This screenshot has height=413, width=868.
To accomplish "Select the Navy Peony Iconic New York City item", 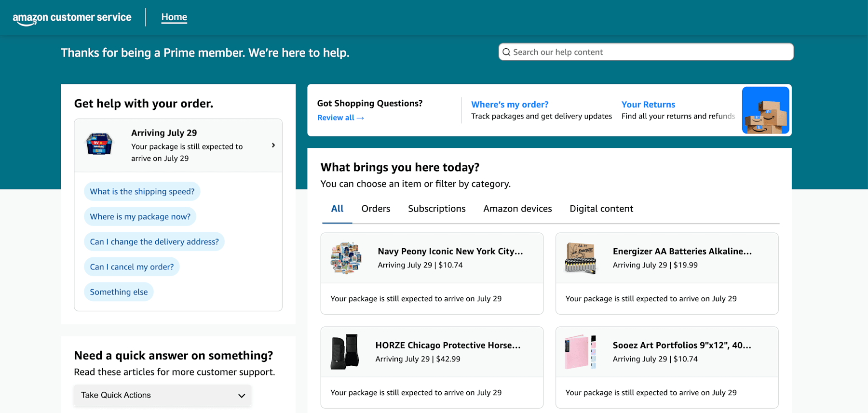I will [432, 274].
